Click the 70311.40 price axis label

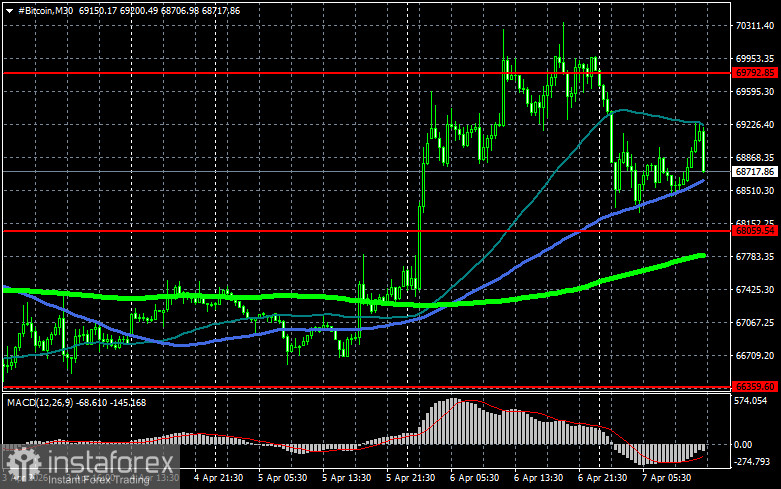(x=755, y=25)
